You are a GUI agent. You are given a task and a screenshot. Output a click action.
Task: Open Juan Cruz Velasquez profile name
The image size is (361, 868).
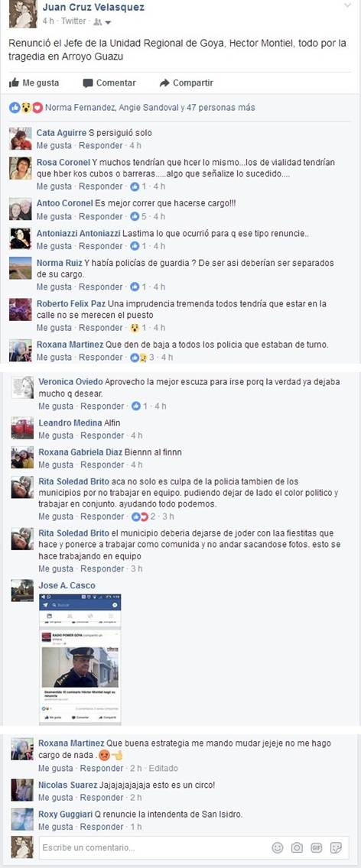[93, 7]
